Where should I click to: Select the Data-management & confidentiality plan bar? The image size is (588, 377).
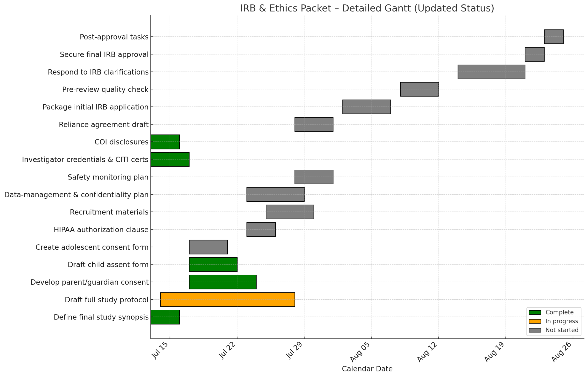(x=275, y=194)
